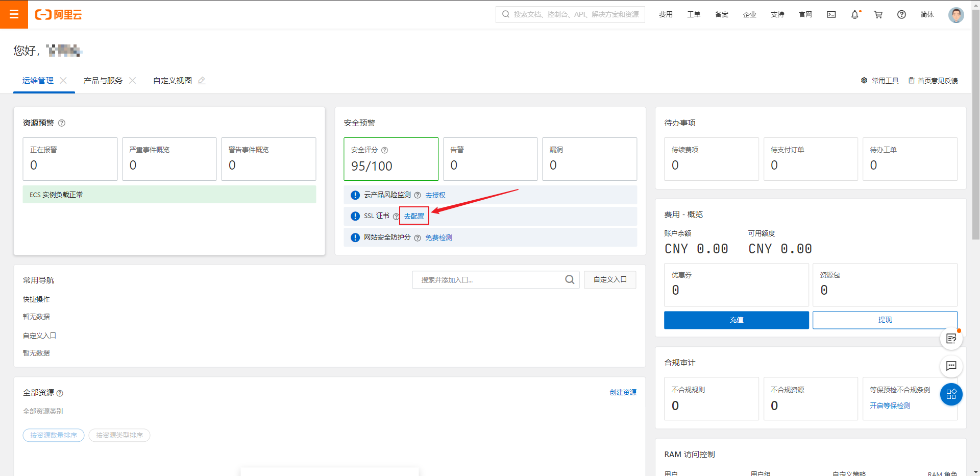Open the 待续费项 card
980x476 pixels.
tap(712, 159)
